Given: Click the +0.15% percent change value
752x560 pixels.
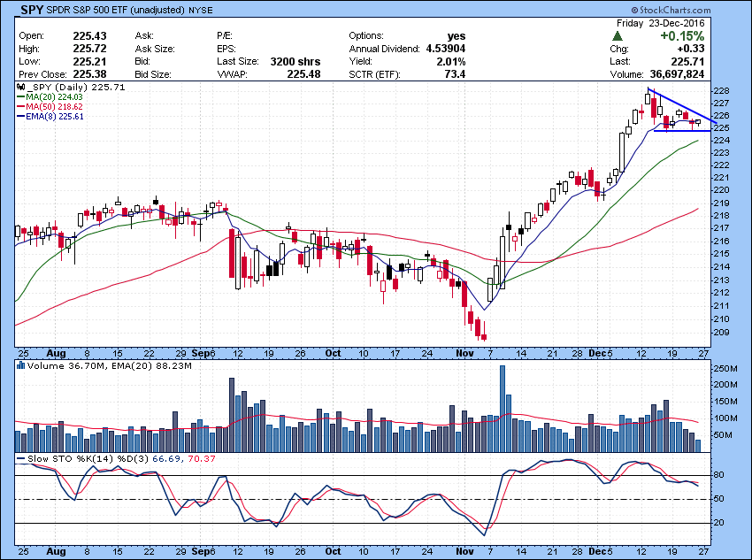Looking at the screenshot, I should coord(682,36).
